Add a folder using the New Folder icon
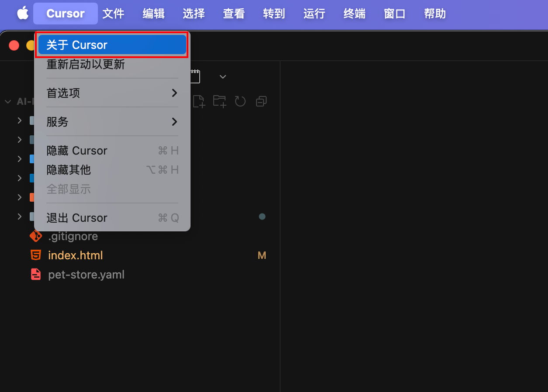 (x=219, y=101)
